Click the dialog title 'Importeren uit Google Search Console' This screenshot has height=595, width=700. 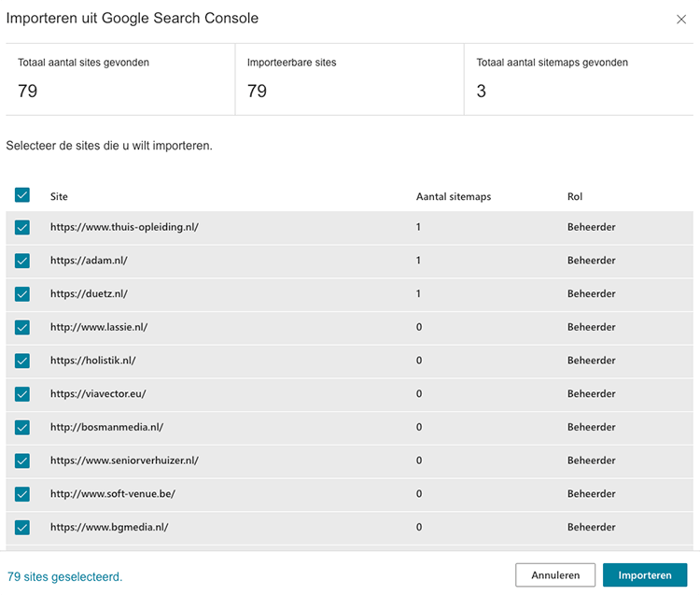click(133, 19)
